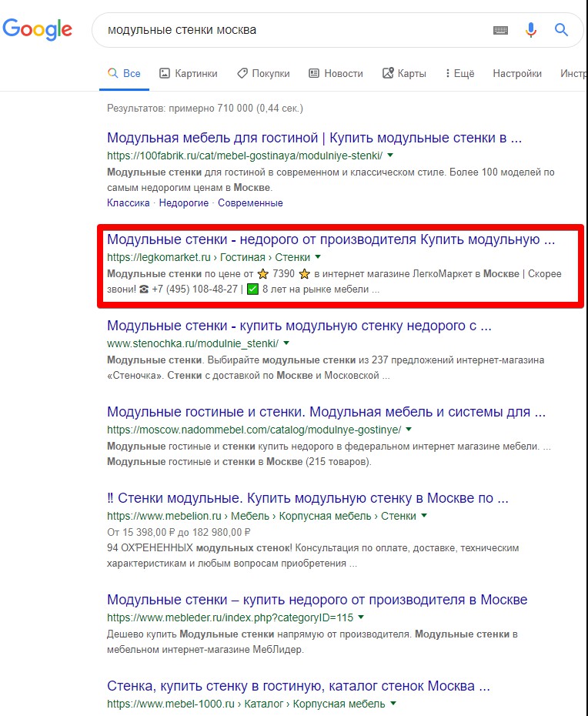Screen dimensions: 588x716
Task: Open the Покупки tab
Action: (263, 73)
